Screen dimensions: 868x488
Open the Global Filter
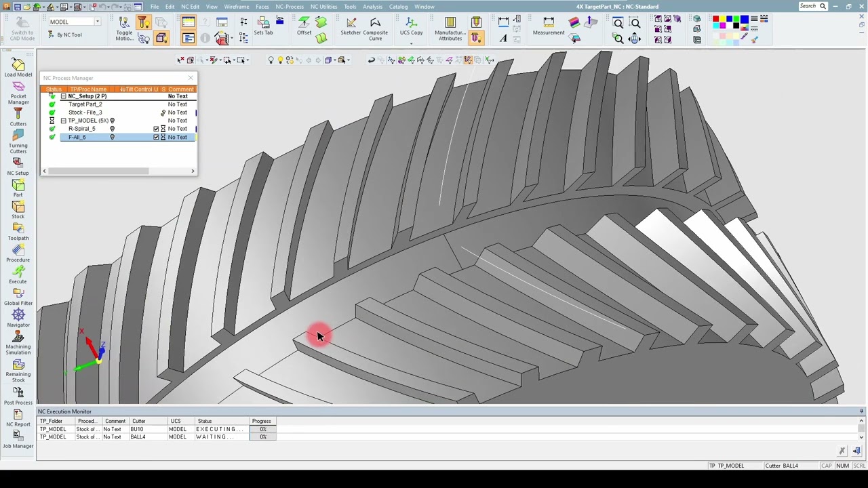click(x=18, y=297)
